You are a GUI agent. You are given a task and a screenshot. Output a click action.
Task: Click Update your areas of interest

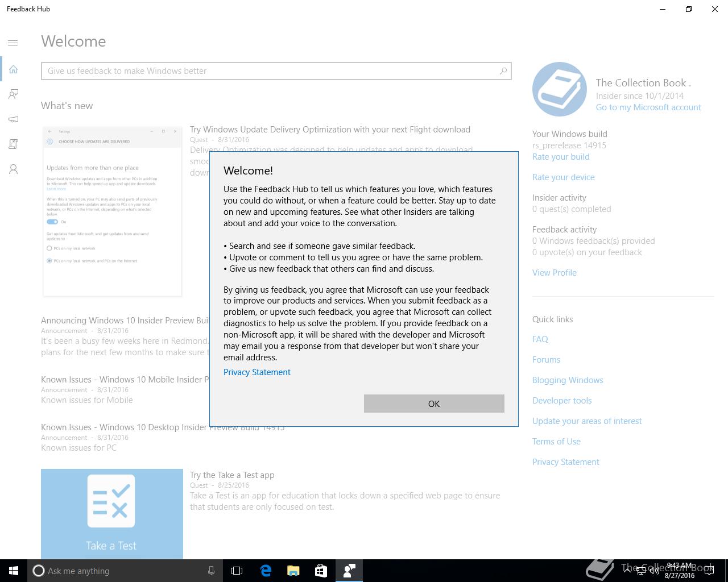click(x=587, y=421)
